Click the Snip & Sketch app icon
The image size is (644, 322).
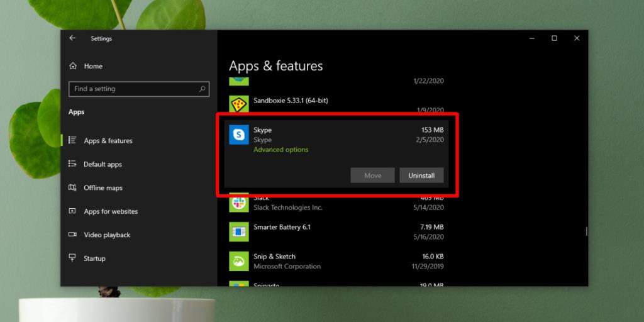click(x=238, y=261)
